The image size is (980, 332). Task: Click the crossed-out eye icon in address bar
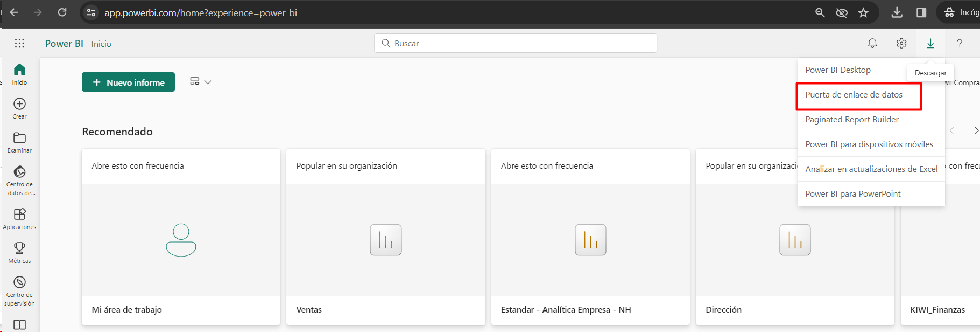coord(842,12)
